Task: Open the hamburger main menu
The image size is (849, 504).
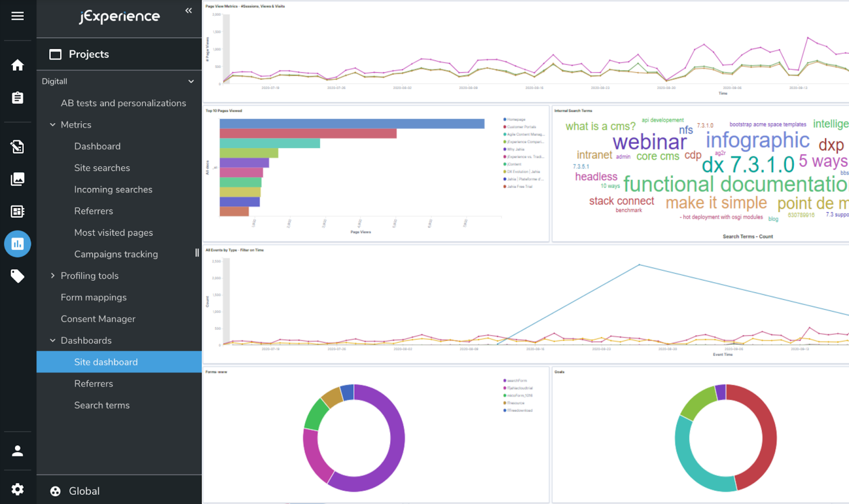Action: coord(18,16)
